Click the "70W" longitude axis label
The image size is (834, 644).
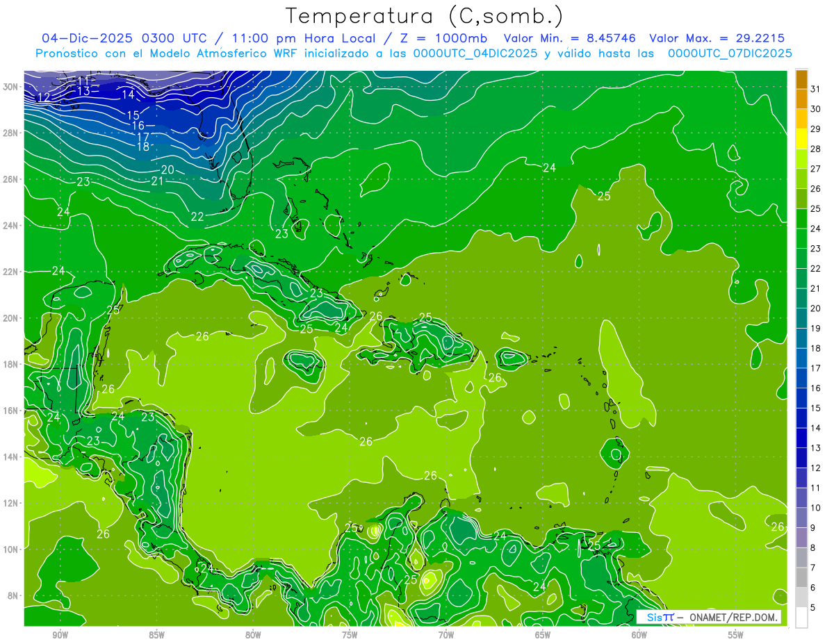coord(446,635)
